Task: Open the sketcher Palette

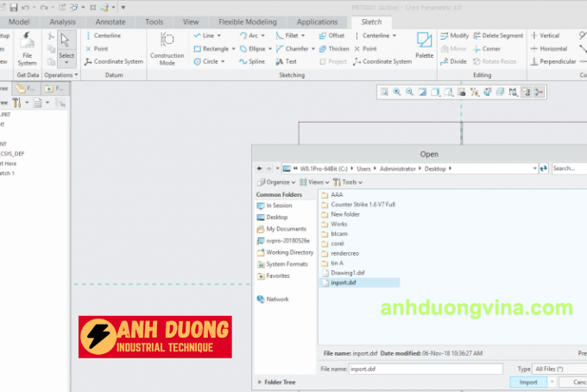Action: 424,45
